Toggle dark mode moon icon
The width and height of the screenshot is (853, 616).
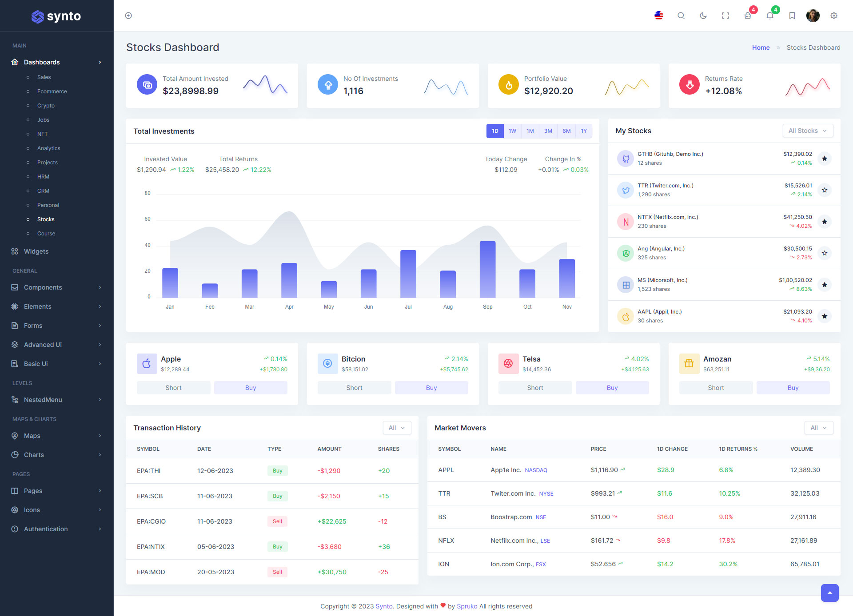click(703, 16)
